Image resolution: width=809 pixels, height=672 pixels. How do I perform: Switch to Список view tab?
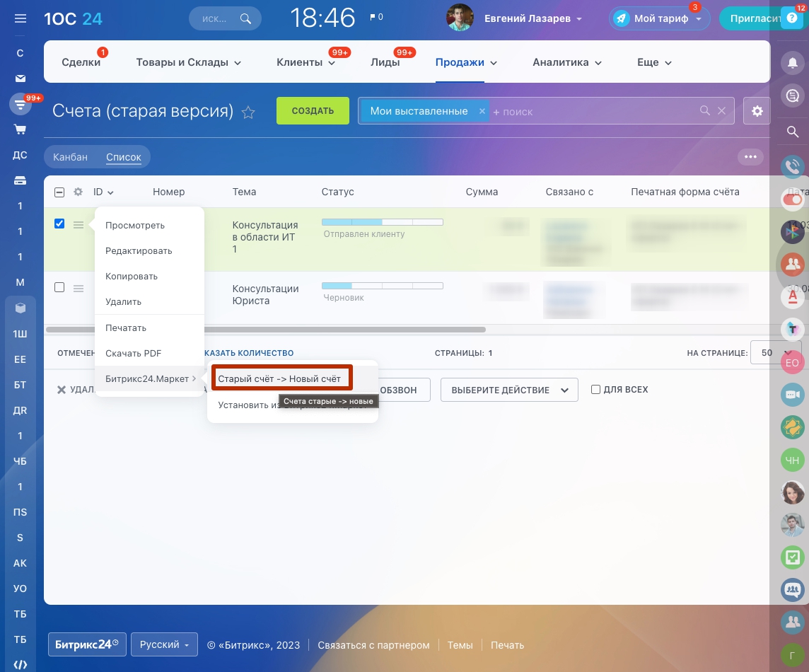(124, 157)
